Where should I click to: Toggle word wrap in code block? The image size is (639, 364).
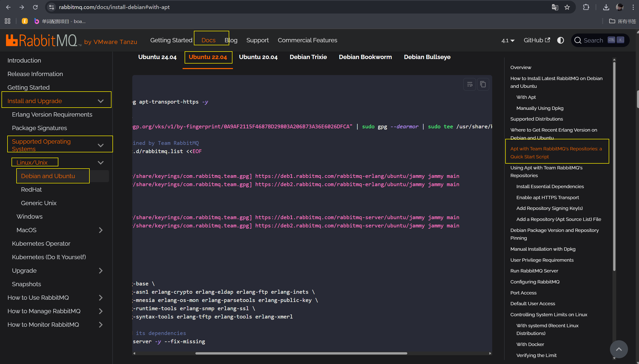click(x=470, y=84)
